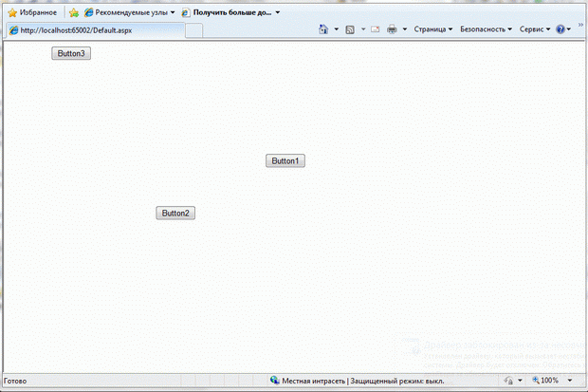Select the localhost Default.aspx tab
This screenshot has height=392, width=588.
tap(93, 30)
